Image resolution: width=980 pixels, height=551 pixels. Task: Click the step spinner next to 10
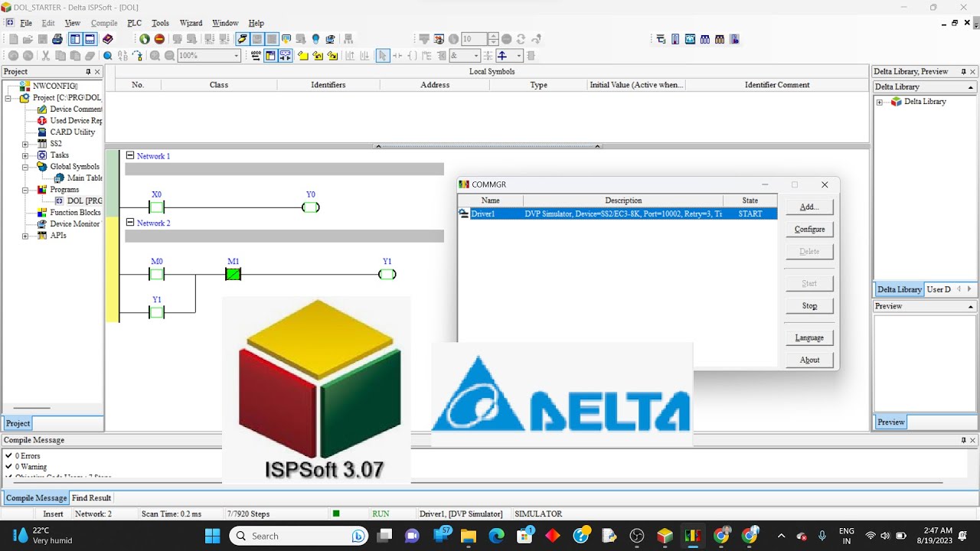(x=493, y=39)
